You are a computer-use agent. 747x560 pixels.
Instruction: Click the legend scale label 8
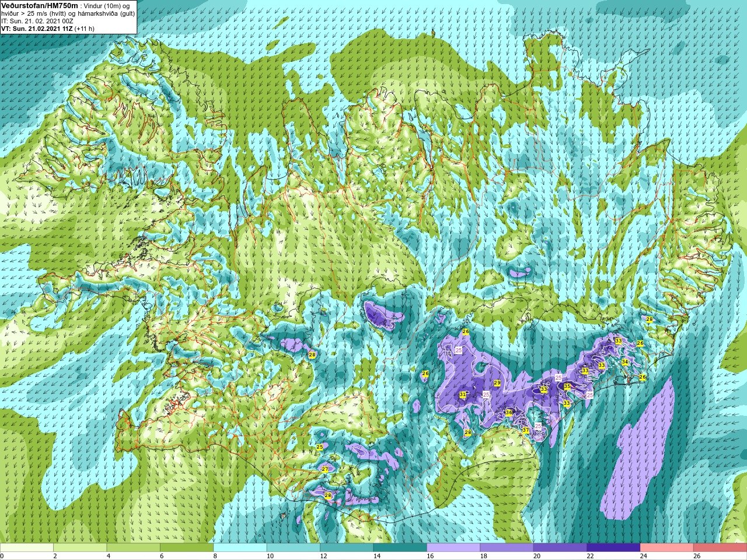click(215, 556)
